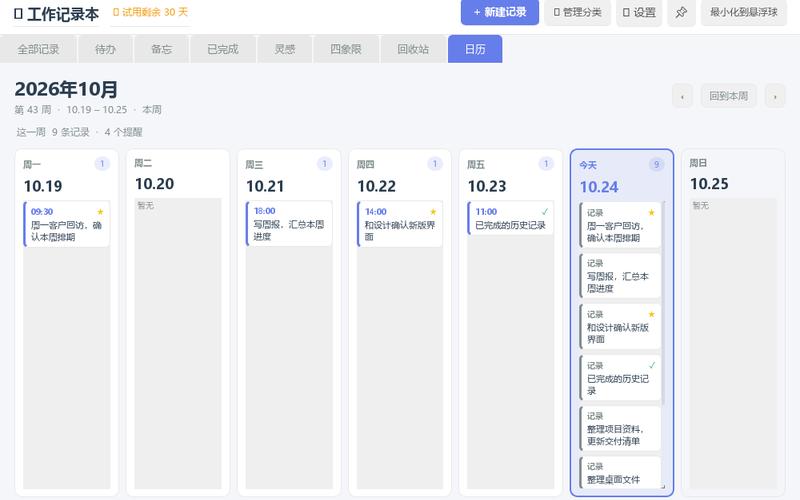Switch to 全部记录 tab
The height and width of the screenshot is (500, 800).
[38, 49]
